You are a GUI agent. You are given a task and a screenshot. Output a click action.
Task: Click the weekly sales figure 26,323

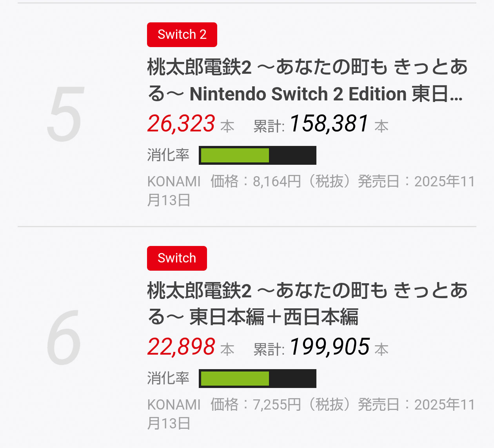pos(181,124)
